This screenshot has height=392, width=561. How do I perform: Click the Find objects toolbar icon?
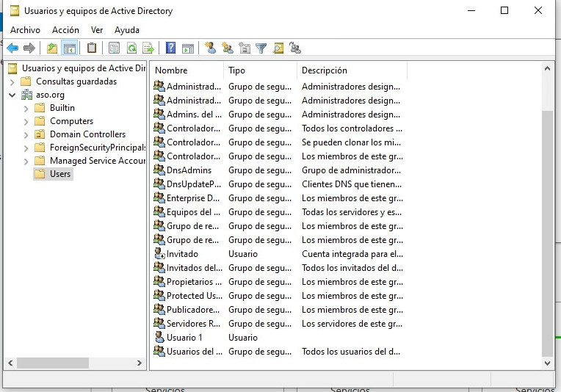pos(278,48)
